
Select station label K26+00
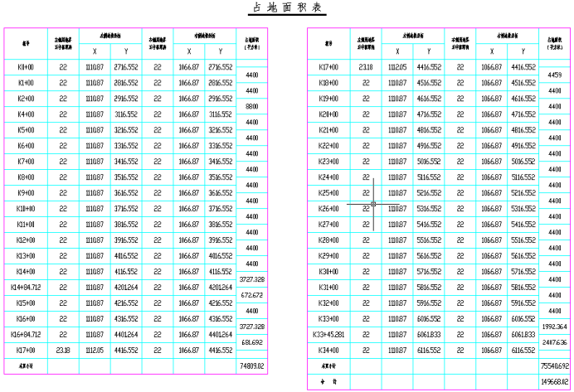[x=328, y=209]
